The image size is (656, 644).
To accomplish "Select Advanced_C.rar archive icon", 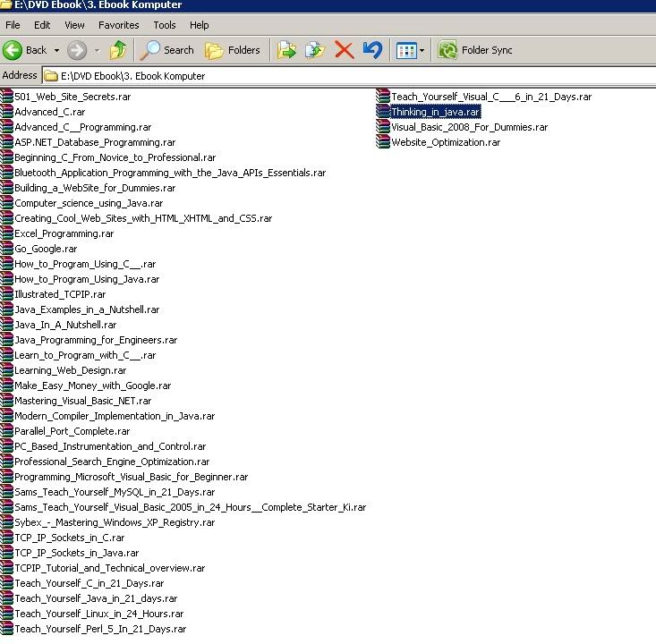I will [x=6, y=111].
